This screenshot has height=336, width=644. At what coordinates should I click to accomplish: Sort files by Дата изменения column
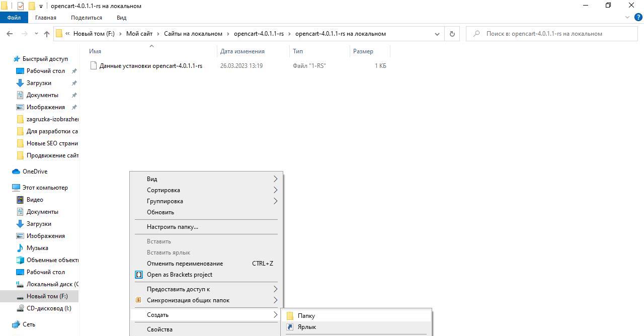click(242, 51)
